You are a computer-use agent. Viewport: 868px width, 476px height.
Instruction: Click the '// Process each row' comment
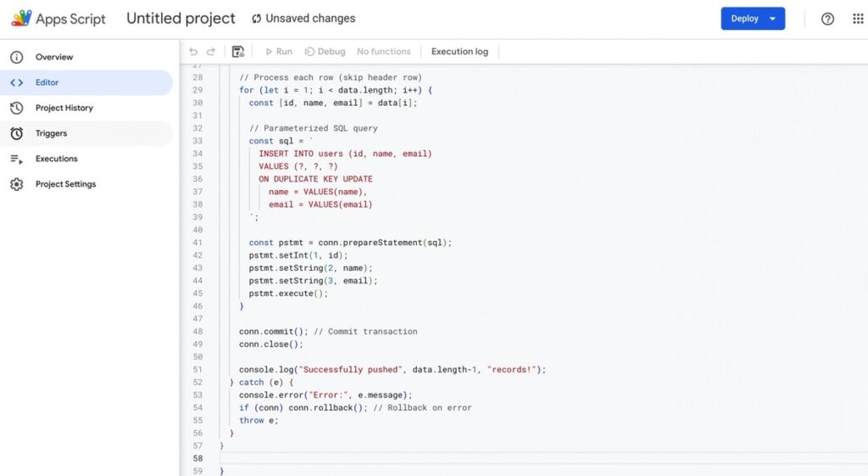331,77
